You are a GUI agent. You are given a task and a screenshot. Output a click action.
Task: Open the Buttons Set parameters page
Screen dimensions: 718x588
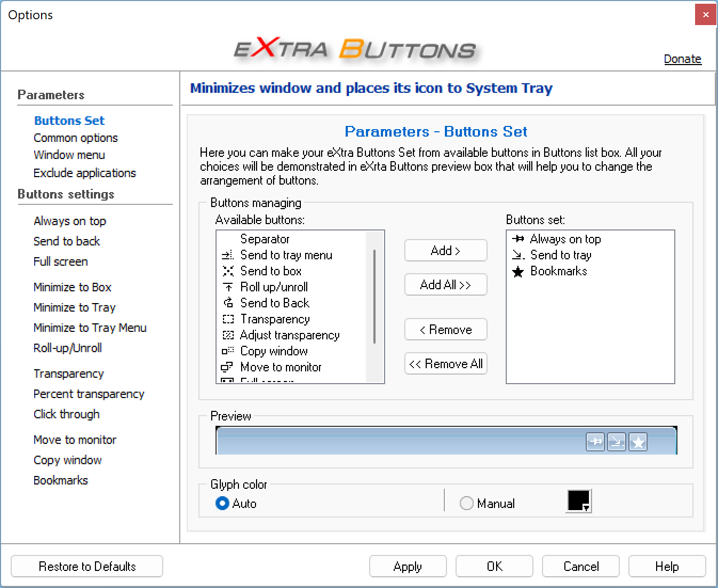point(69,121)
